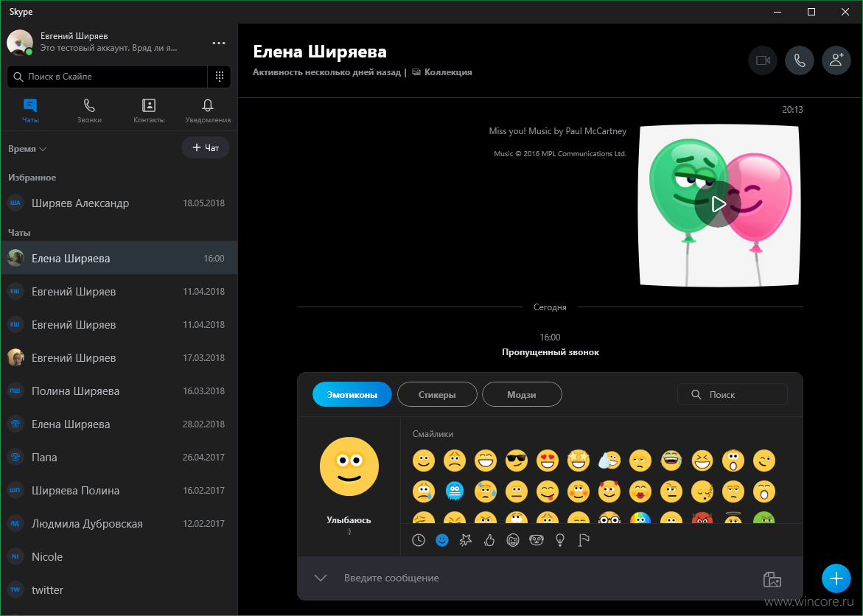Insert the sleepy zzz emoticon
This screenshot has width=863, height=616.
(702, 491)
